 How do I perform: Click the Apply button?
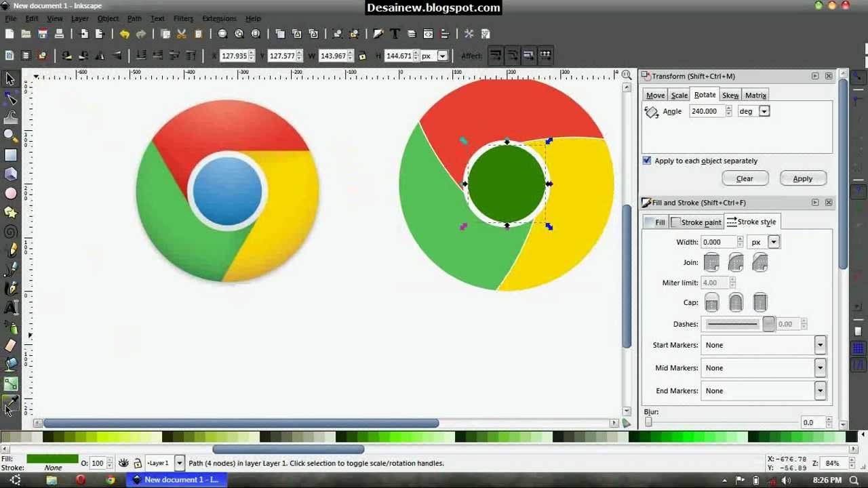[x=802, y=178]
